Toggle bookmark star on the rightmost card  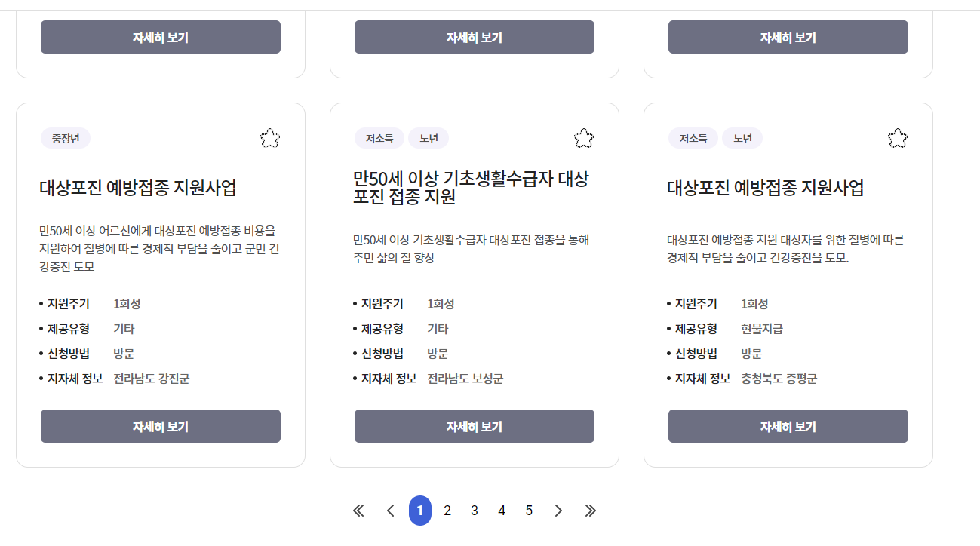tap(898, 138)
